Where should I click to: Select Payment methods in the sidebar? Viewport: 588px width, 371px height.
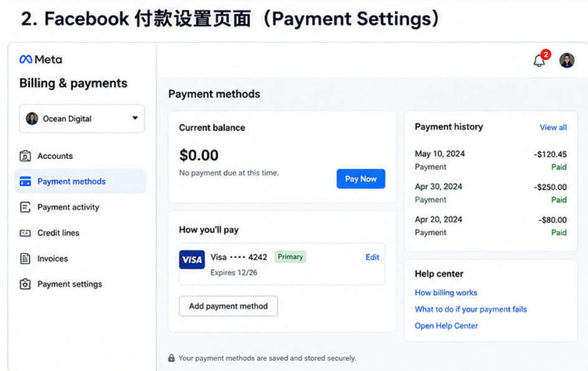click(80, 181)
